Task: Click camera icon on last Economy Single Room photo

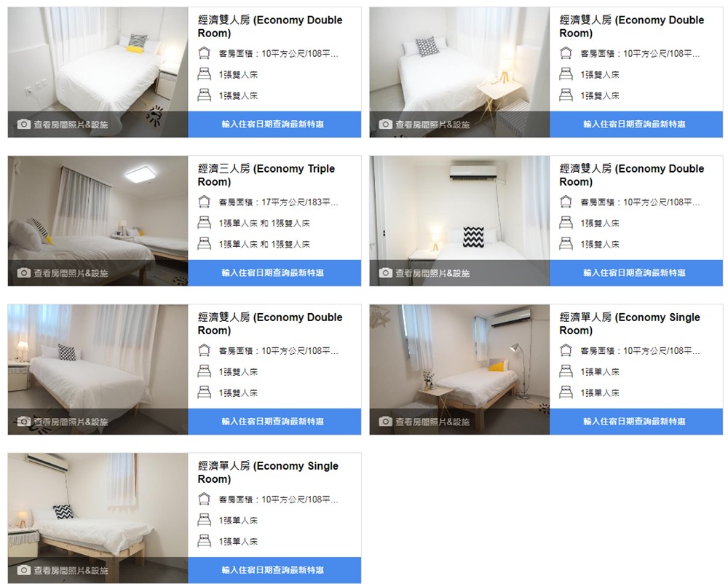Action: tap(24, 570)
